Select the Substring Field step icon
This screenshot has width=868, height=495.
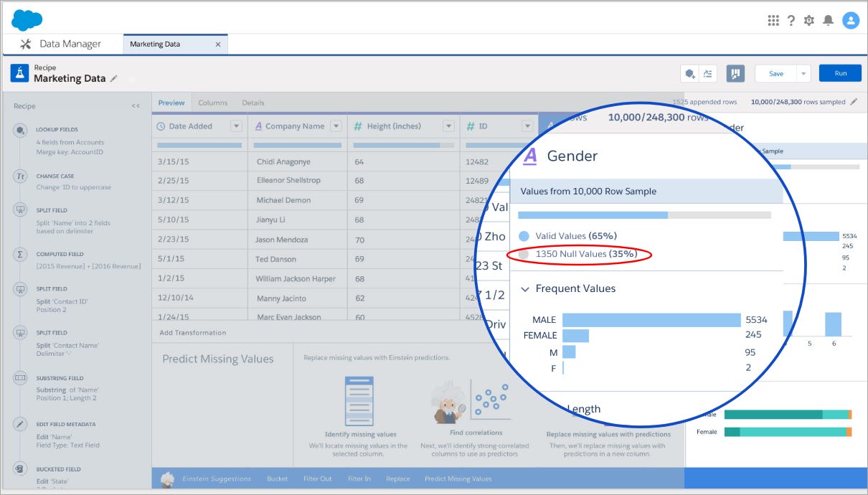[20, 378]
